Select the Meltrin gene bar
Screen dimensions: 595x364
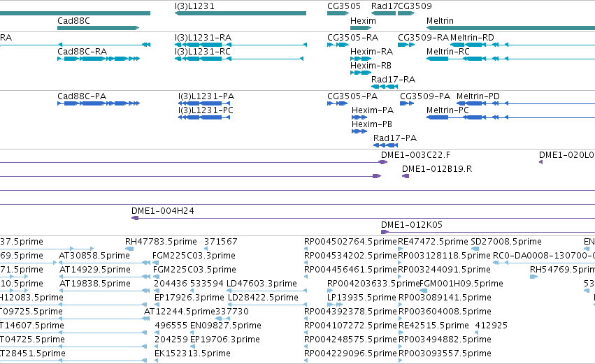click(511, 28)
